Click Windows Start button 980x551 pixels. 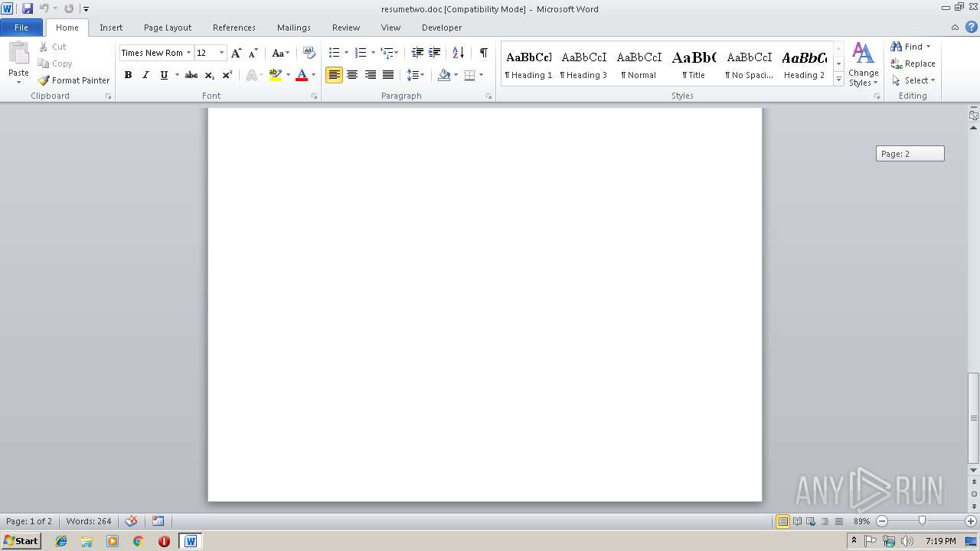pyautogui.click(x=21, y=540)
